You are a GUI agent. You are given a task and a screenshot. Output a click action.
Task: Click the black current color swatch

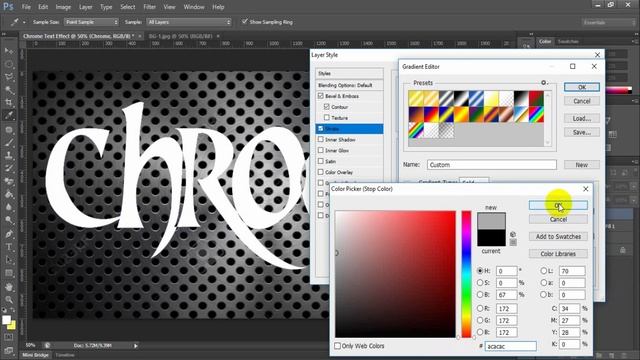pos(491,238)
